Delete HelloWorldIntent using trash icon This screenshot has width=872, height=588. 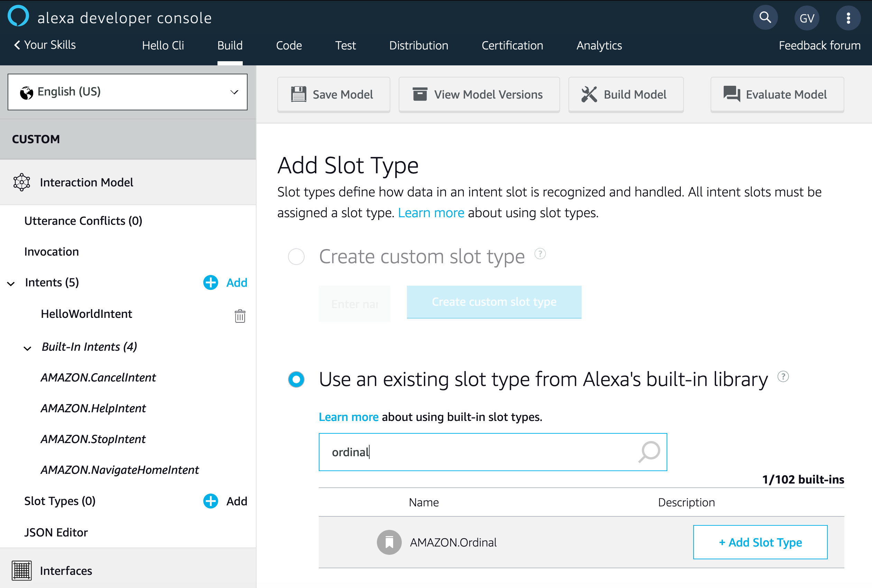(240, 316)
